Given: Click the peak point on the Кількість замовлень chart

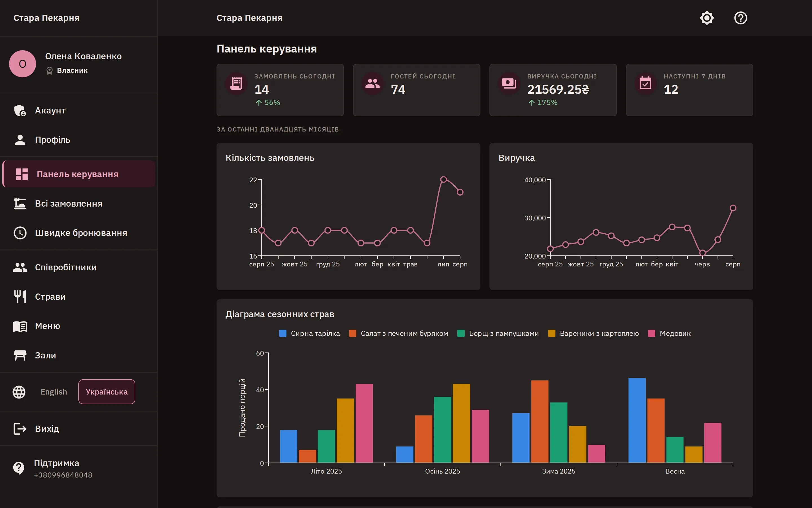Looking at the screenshot, I should pos(443,179).
